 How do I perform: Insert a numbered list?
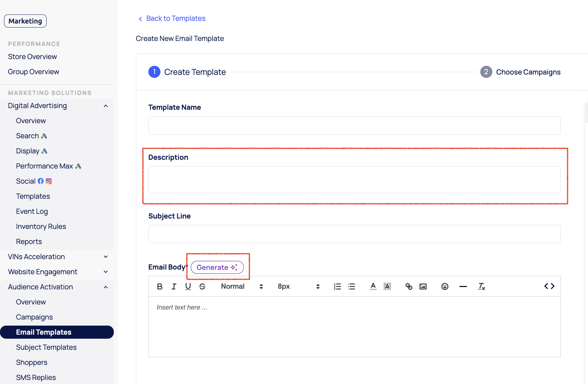(337, 286)
